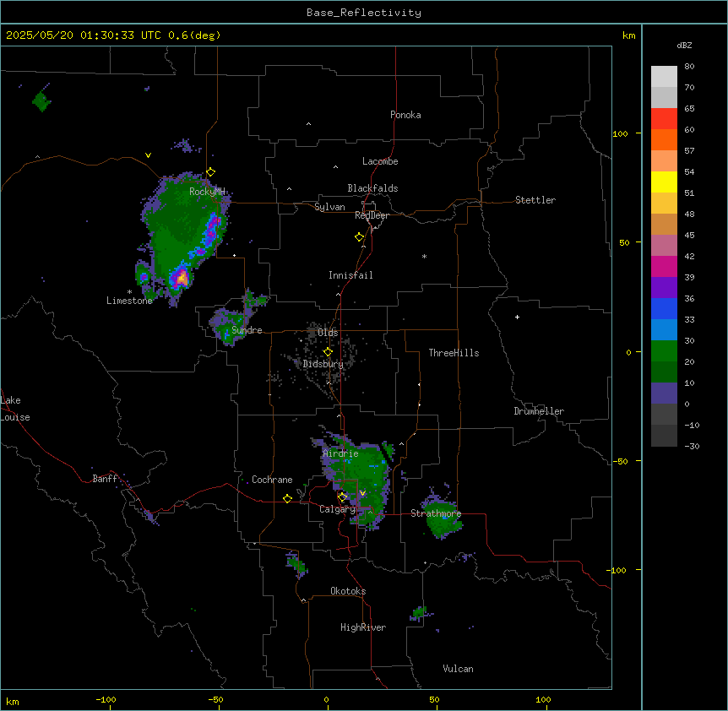Click the RedDeer city label
728x711 pixels.
[372, 215]
